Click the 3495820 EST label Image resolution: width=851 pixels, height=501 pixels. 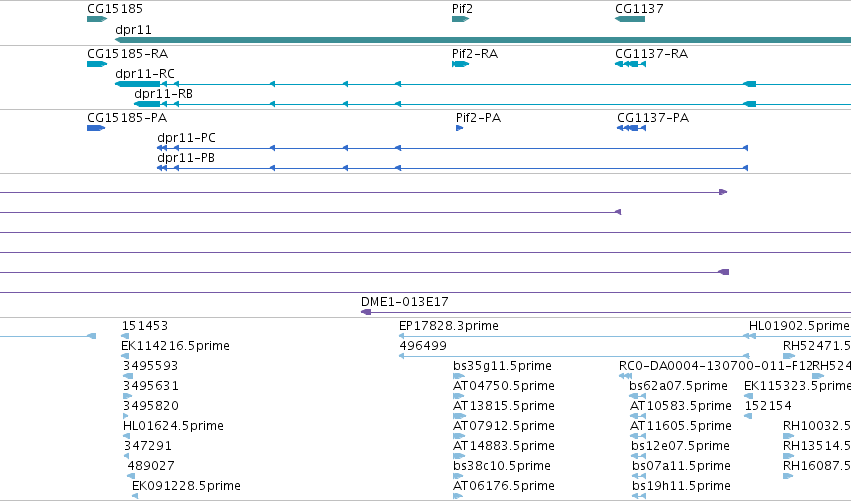click(150, 406)
